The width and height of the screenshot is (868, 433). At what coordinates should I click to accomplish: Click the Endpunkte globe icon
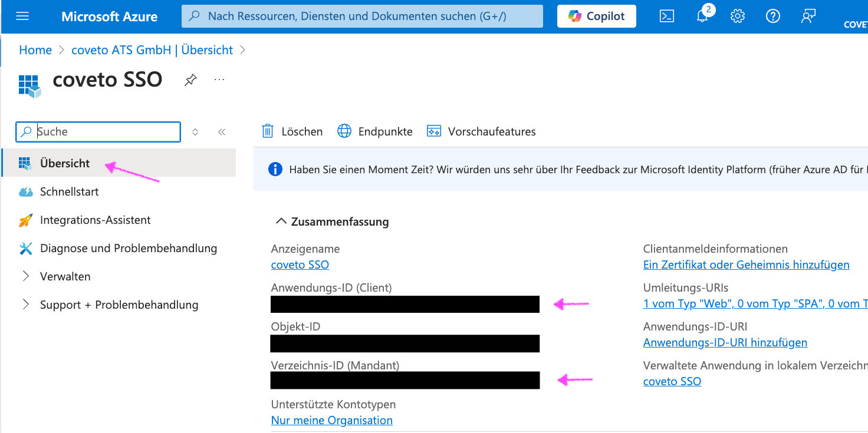344,131
